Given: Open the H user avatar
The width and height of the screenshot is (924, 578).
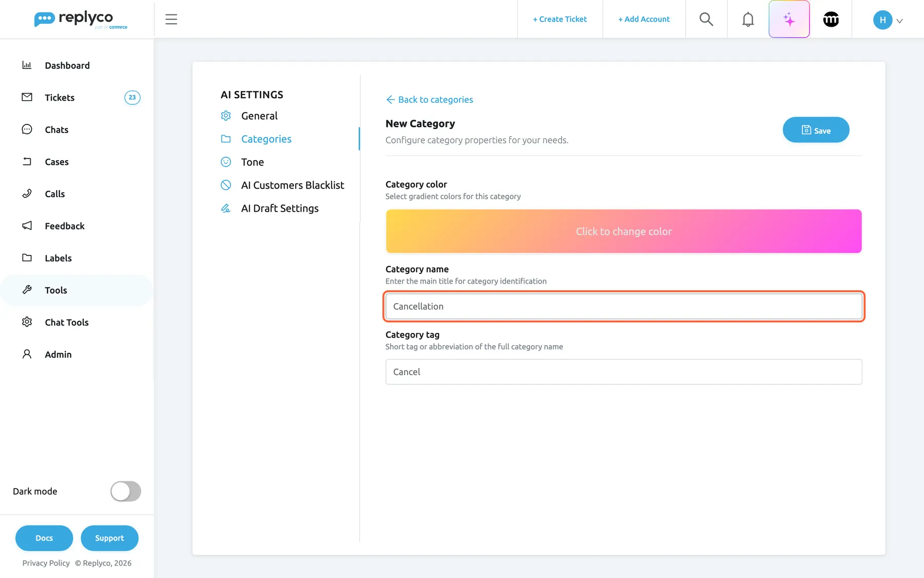Looking at the screenshot, I should click(882, 20).
